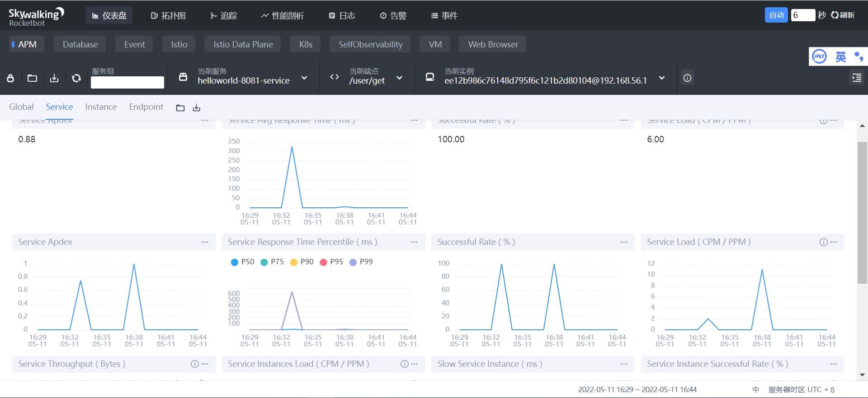Click the 服务组 service group input field

click(127, 82)
